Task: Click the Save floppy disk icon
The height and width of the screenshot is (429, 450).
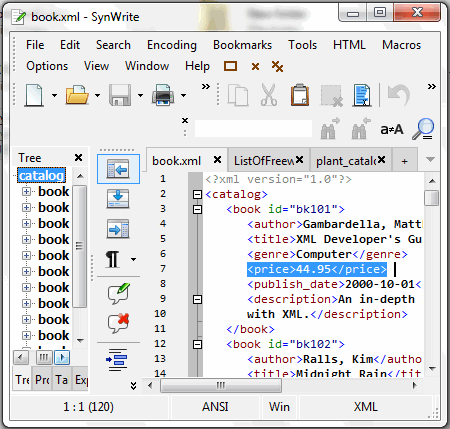Action: (x=120, y=95)
